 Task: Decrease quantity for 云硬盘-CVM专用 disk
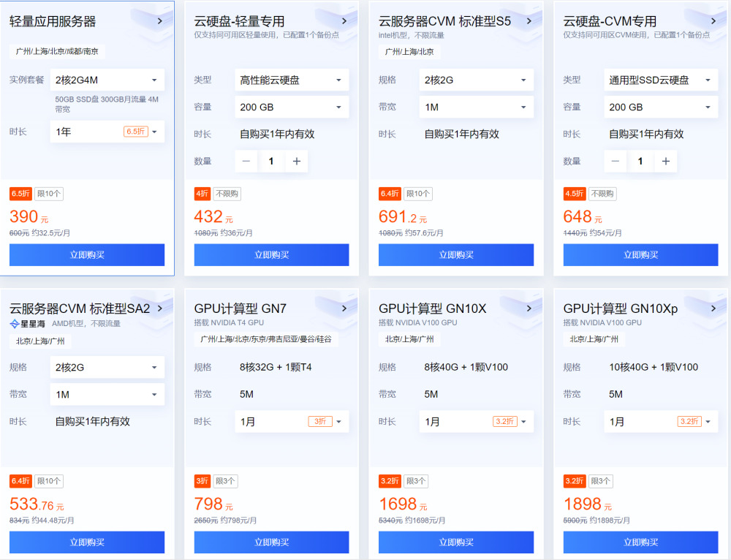616,162
